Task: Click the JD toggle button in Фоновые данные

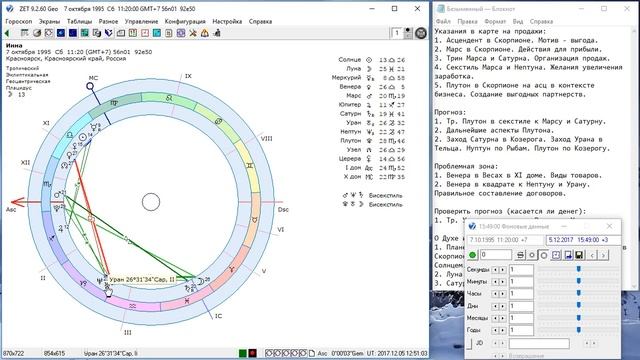Action: tap(469, 344)
